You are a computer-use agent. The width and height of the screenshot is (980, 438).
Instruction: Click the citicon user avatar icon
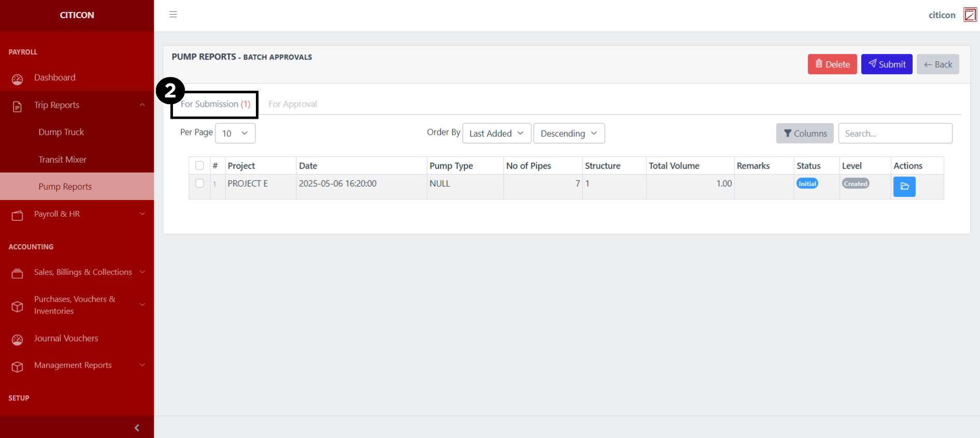point(970,15)
